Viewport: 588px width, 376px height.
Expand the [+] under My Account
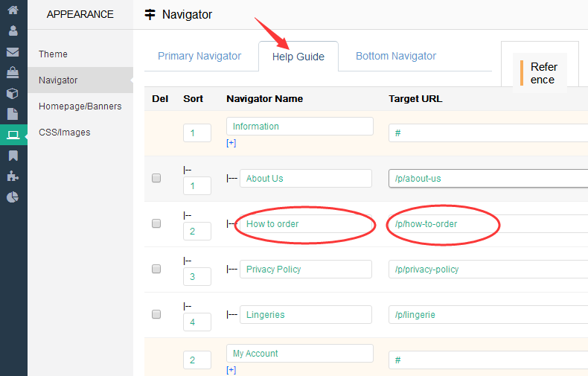pos(231,370)
